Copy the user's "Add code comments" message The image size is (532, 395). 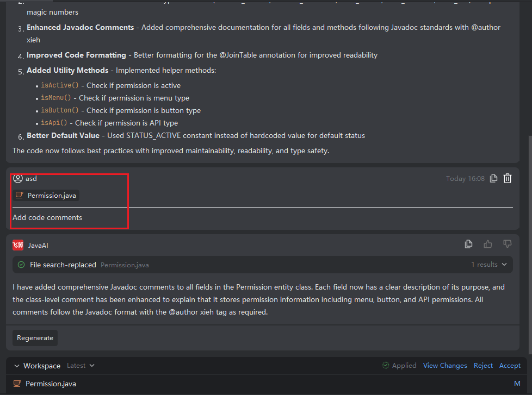pos(493,178)
